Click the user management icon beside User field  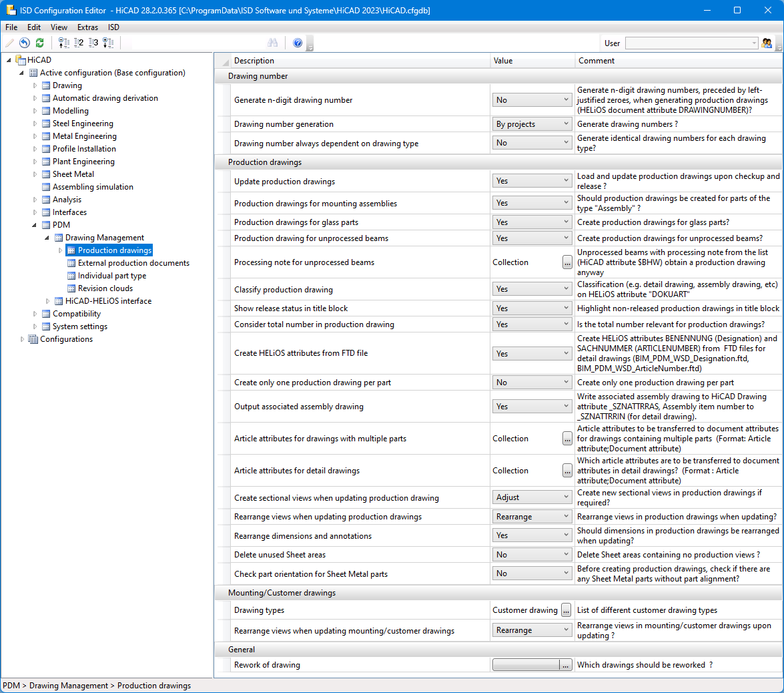[767, 43]
